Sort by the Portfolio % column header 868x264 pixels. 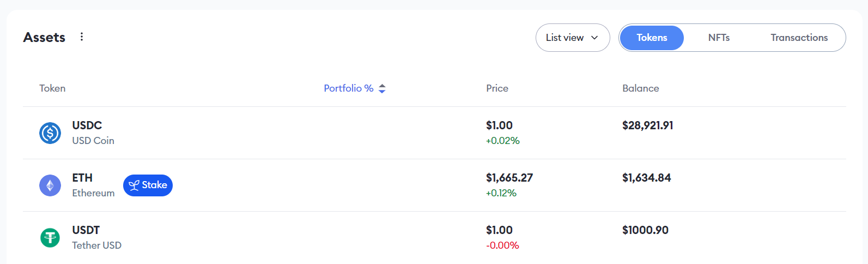tap(349, 88)
